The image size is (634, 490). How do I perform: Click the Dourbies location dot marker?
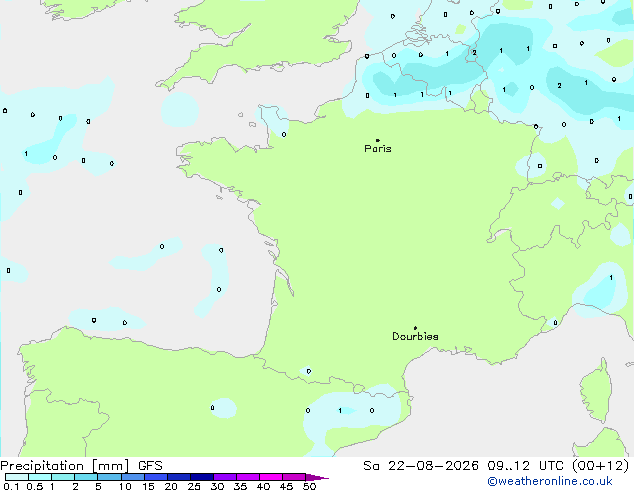pyautogui.click(x=415, y=328)
